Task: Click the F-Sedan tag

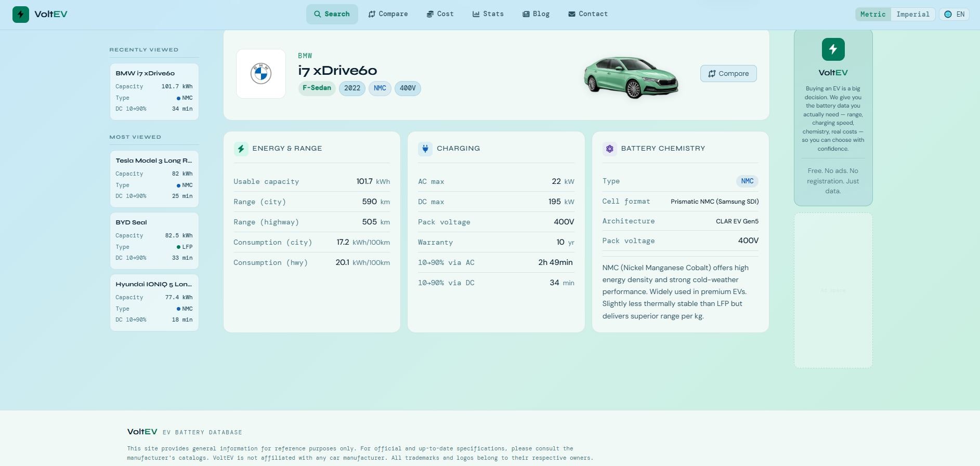Action: (317, 88)
